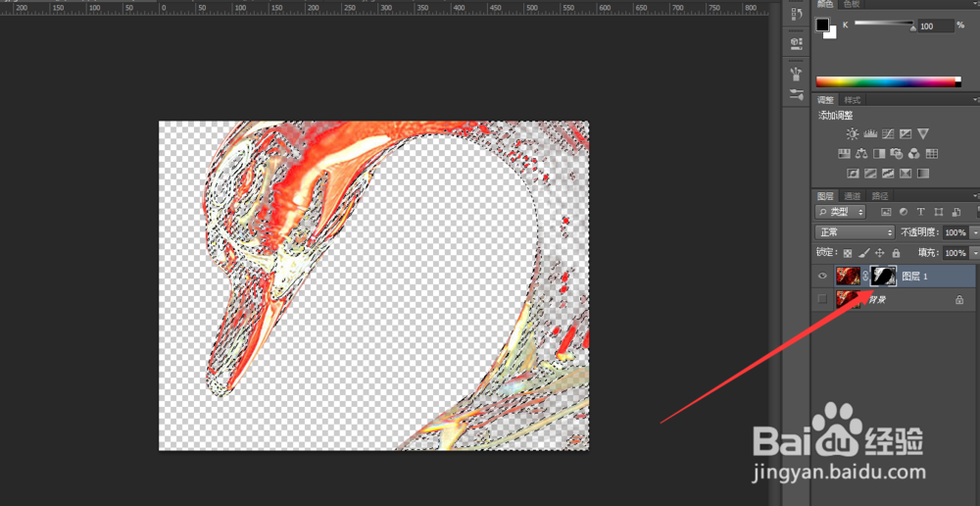
Task: Select the 背景 layer thumbnail
Action: [848, 299]
